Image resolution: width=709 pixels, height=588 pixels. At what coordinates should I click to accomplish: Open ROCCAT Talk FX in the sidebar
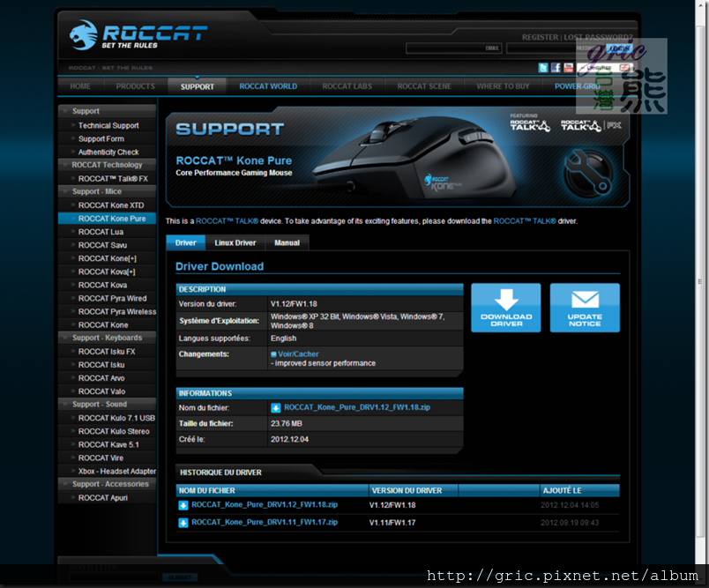click(113, 179)
